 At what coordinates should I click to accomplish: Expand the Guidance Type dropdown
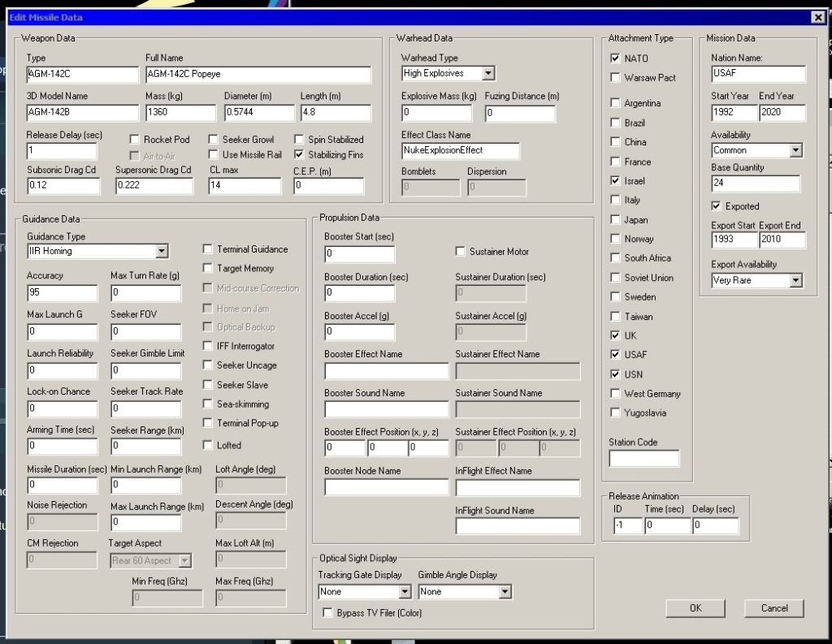pos(162,251)
